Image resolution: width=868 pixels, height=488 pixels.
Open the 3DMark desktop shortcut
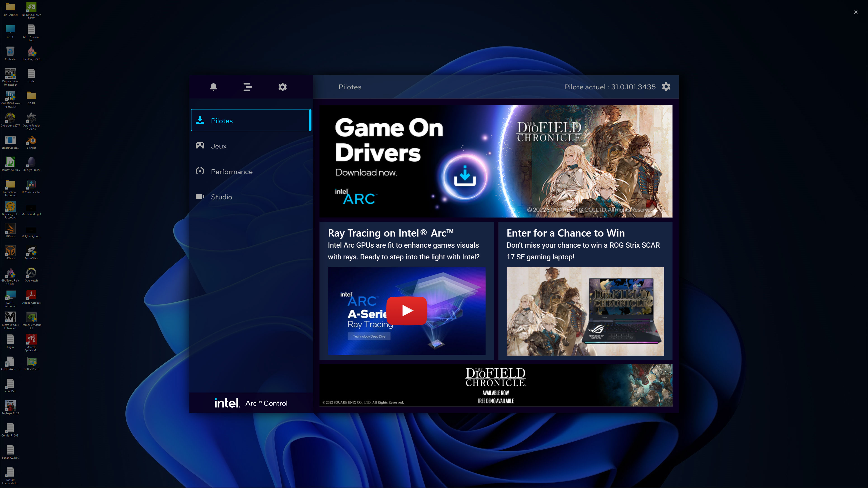(10, 230)
